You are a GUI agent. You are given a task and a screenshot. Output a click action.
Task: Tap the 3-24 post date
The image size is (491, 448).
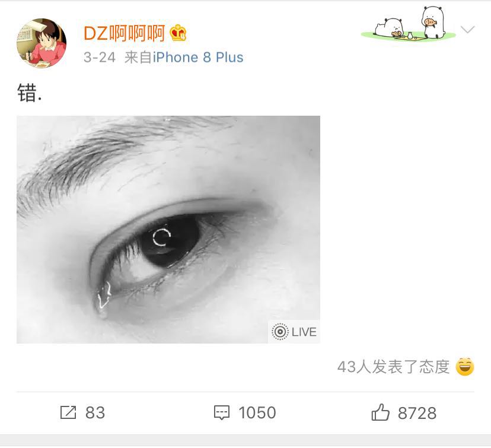[100, 58]
